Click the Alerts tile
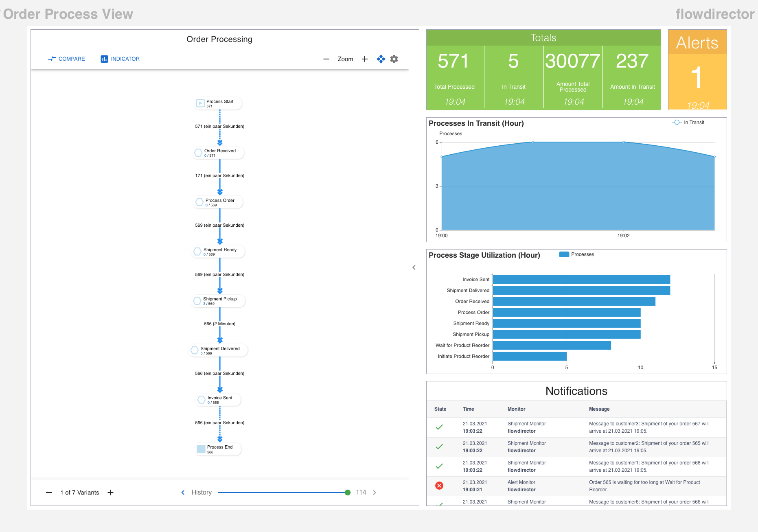Image resolution: width=758 pixels, height=532 pixels. point(697,70)
